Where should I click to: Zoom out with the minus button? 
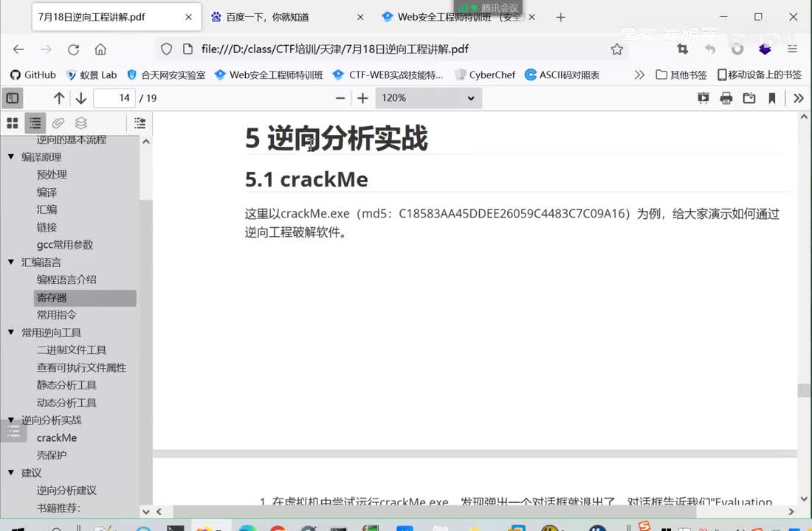pos(340,98)
